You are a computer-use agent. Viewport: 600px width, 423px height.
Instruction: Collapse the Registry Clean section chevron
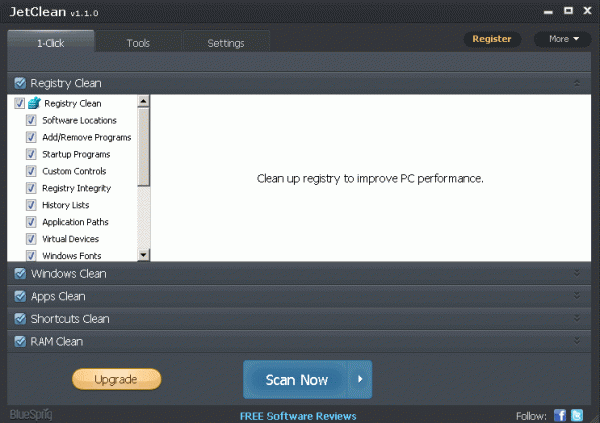pyautogui.click(x=577, y=83)
